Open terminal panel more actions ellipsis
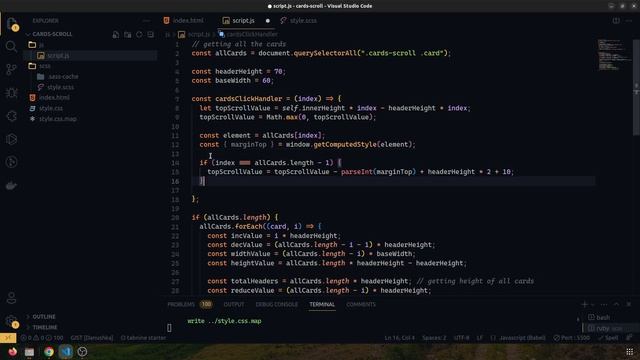The width and height of the screenshot is (640, 360). click(604, 304)
